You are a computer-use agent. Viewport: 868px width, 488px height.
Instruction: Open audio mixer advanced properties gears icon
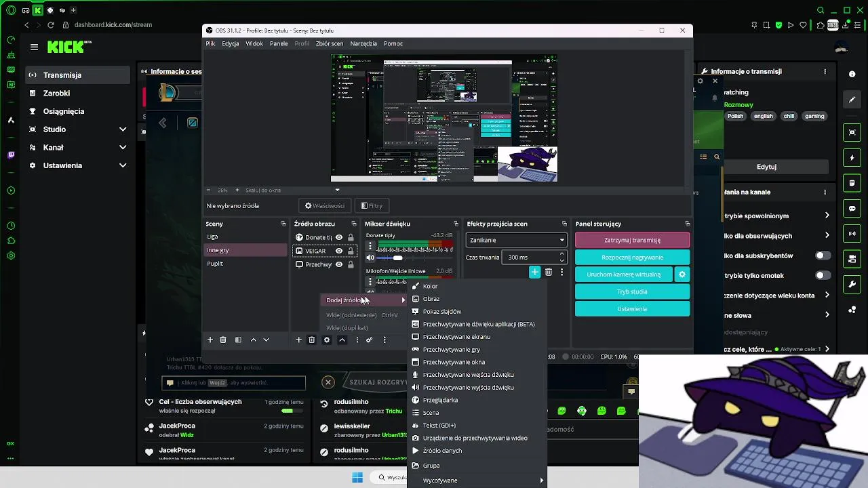[370, 340]
